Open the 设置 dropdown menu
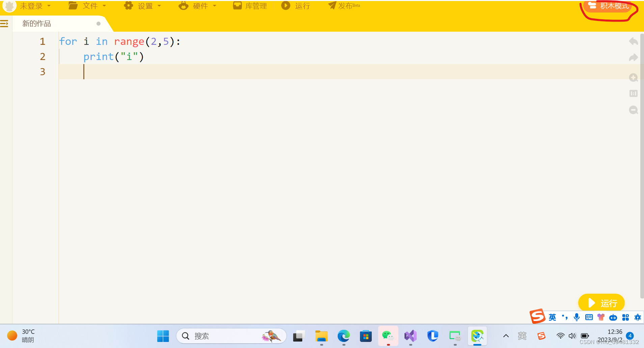Screen dimensions: 644x348 [x=145, y=6]
